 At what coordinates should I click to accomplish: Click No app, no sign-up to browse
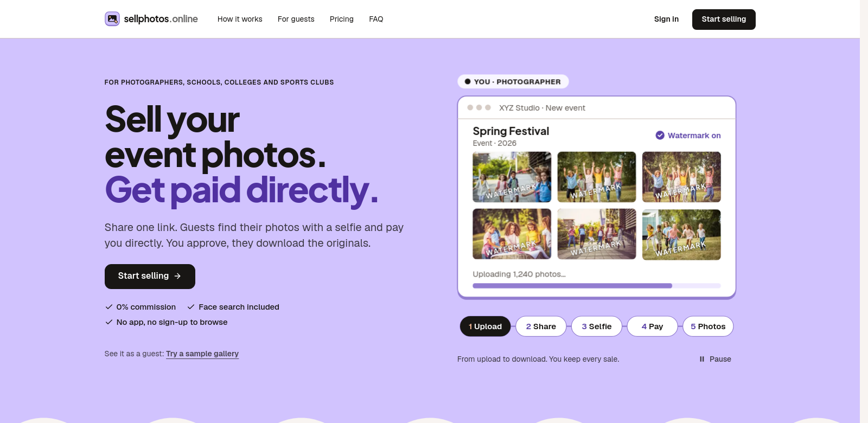[172, 322]
